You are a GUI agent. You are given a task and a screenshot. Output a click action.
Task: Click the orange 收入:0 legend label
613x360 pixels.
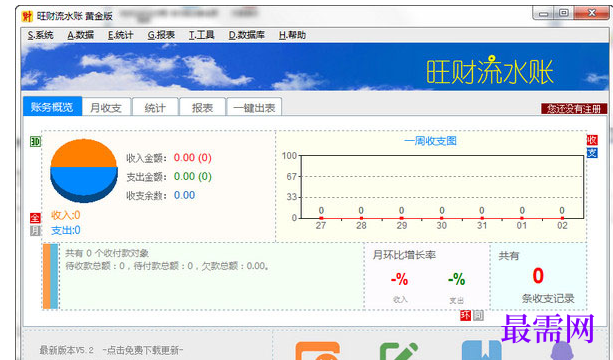click(x=66, y=215)
